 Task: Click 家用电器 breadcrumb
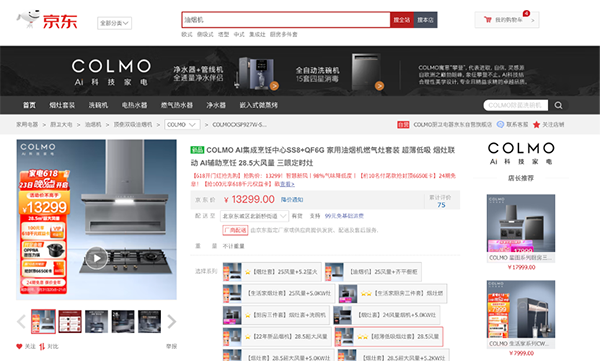27,124
